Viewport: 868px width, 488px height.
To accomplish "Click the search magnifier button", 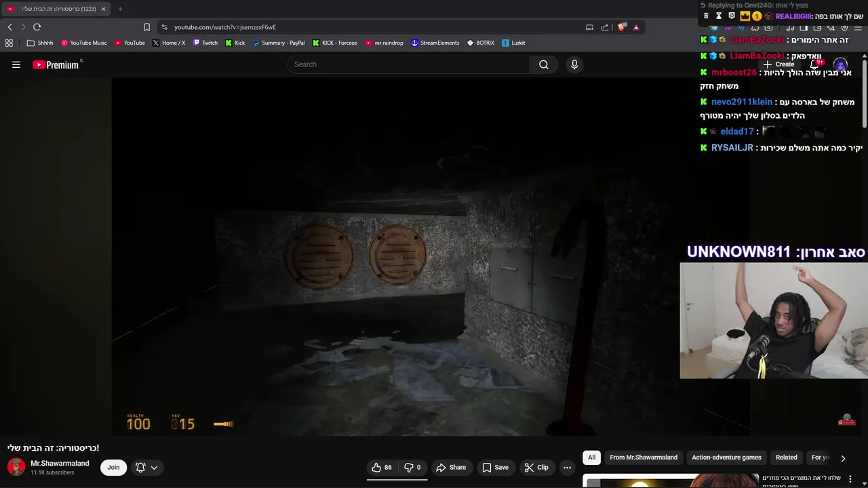I will [x=544, y=64].
